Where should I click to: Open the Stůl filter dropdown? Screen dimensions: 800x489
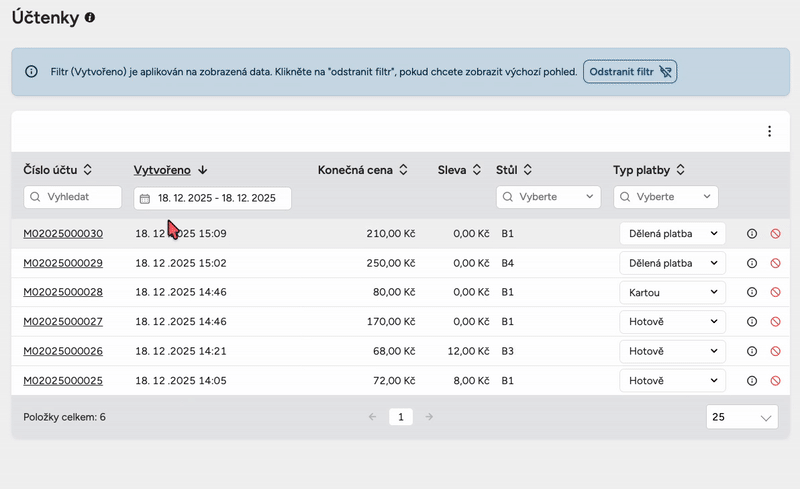[x=548, y=198]
